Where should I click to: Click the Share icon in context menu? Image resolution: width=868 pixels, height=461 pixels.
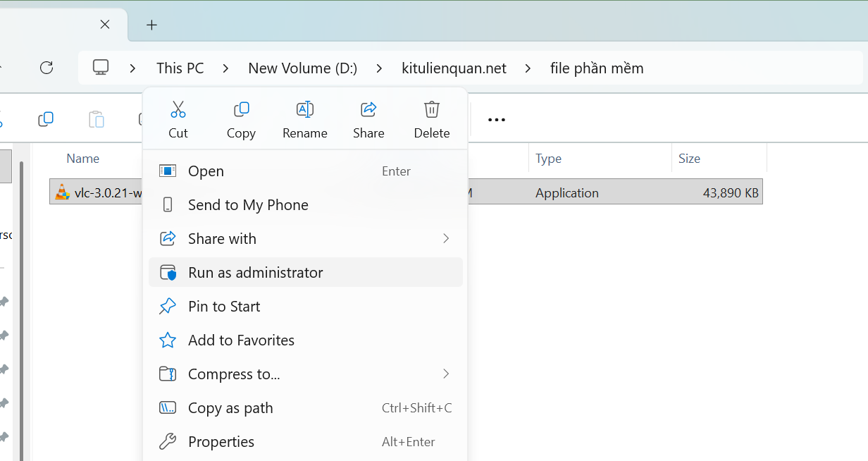pyautogui.click(x=368, y=109)
